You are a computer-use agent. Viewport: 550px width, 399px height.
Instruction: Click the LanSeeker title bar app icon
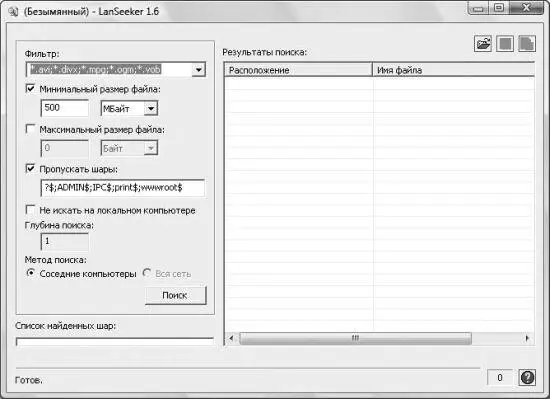click(13, 11)
